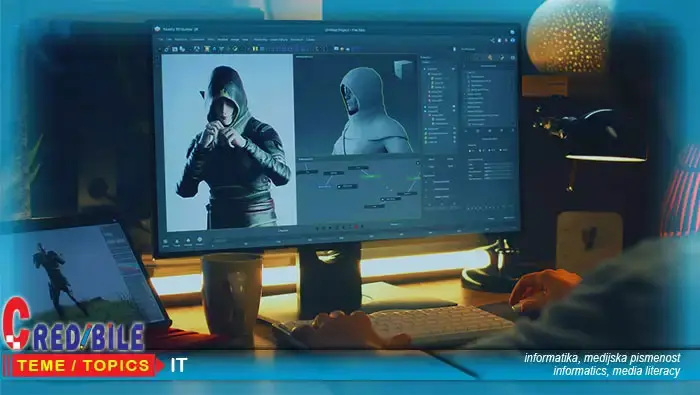
Task: Click the first icon in the bottom-left viewport toolbar
Action: [165, 242]
